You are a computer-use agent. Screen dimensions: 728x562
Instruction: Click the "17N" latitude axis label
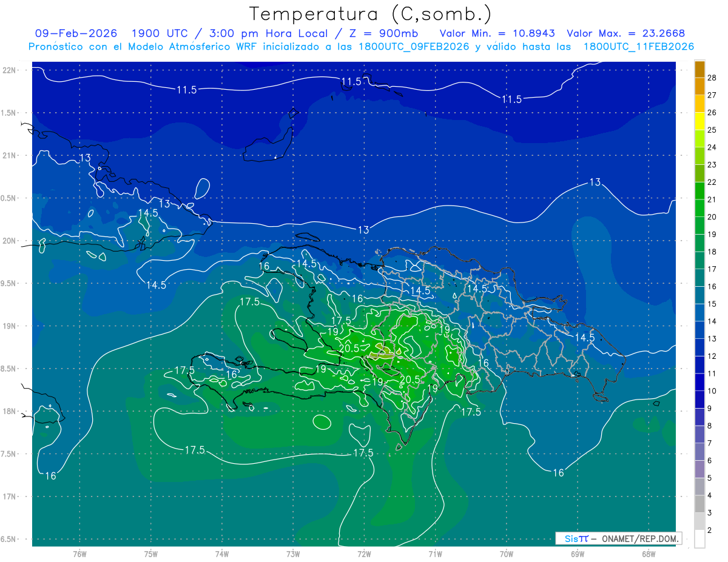[x=10, y=497]
